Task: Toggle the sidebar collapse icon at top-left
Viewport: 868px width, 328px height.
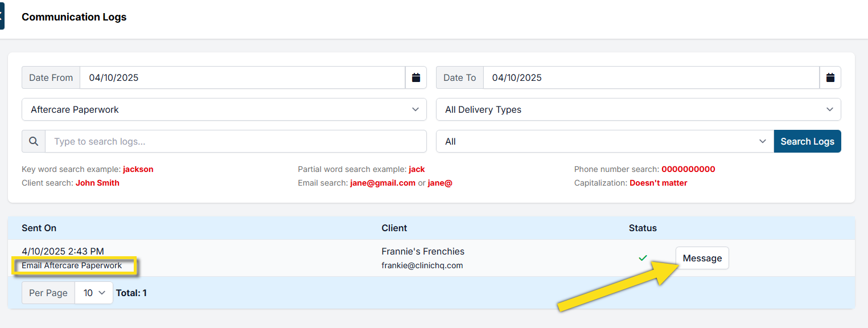Action: (2, 15)
